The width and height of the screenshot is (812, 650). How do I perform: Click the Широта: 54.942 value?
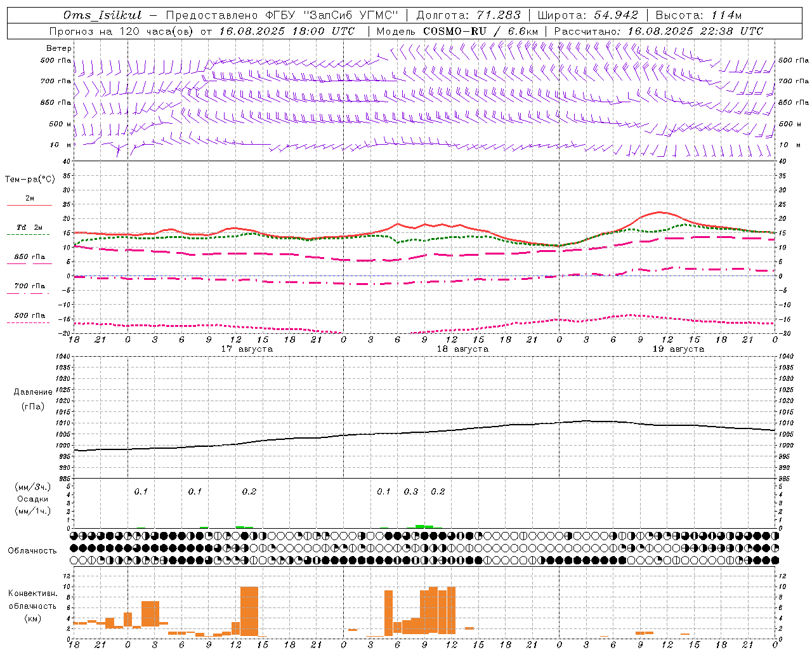588,15
